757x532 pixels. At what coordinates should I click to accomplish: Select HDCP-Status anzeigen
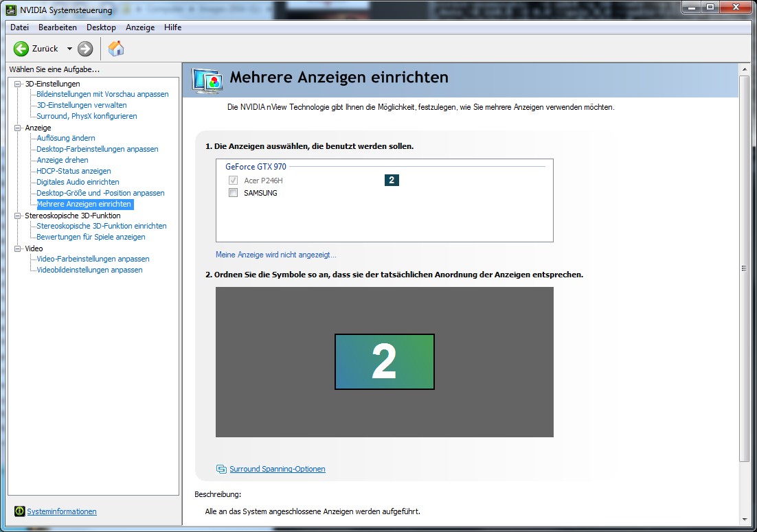[x=74, y=171]
